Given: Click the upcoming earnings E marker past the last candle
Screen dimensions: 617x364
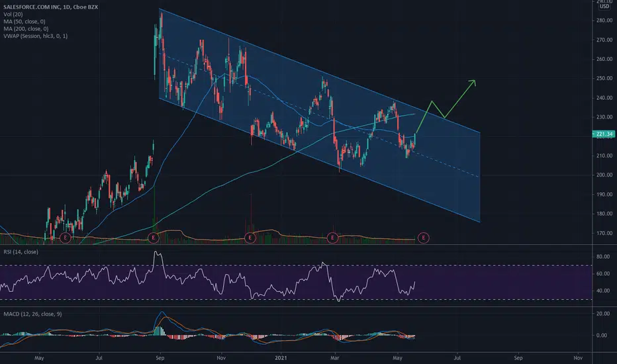Looking at the screenshot, I should click(424, 238).
